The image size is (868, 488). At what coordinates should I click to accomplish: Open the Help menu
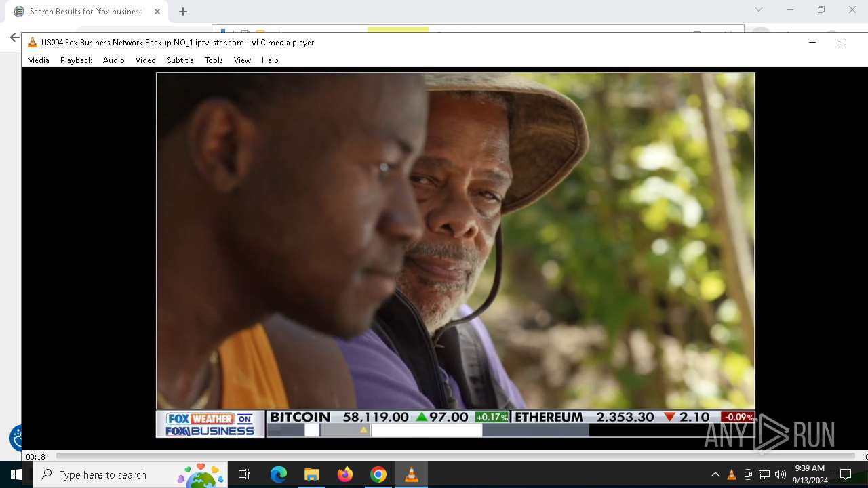click(x=270, y=60)
